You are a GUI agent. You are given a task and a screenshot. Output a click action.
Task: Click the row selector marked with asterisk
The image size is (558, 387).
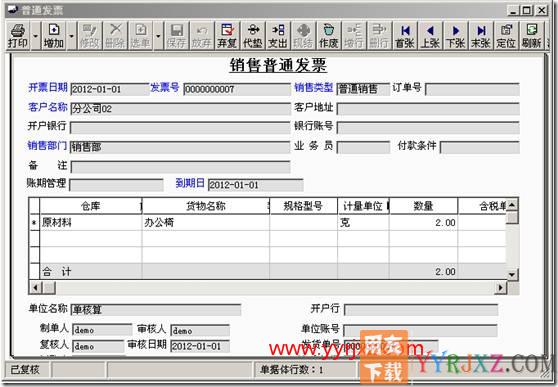tap(34, 223)
